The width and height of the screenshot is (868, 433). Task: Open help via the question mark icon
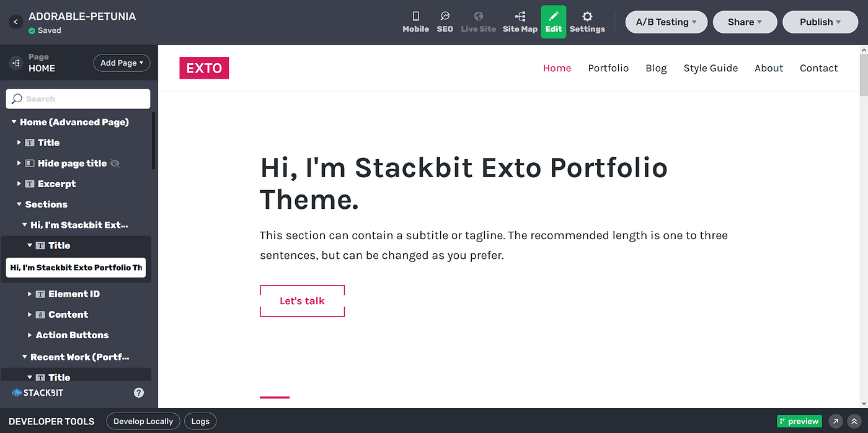point(139,393)
